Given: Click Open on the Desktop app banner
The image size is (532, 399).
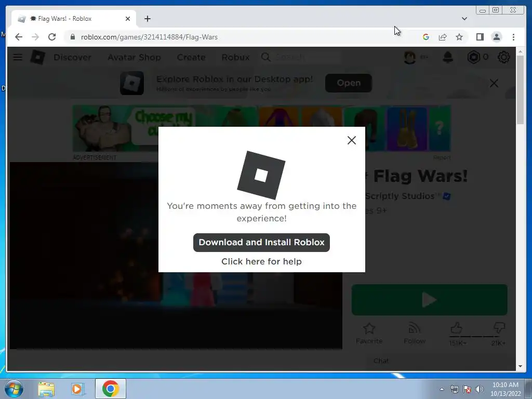Looking at the screenshot, I should pyautogui.click(x=349, y=83).
